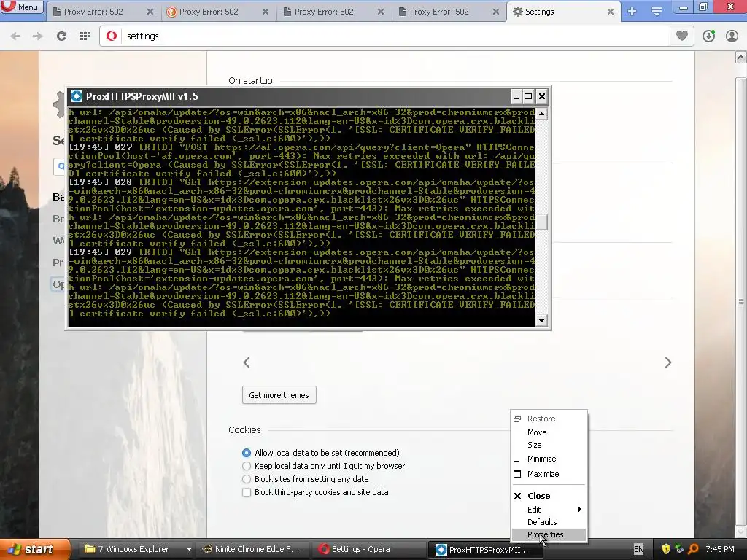This screenshot has width=747, height=560.
Task: Open the Windows start button
Action: [x=34, y=549]
